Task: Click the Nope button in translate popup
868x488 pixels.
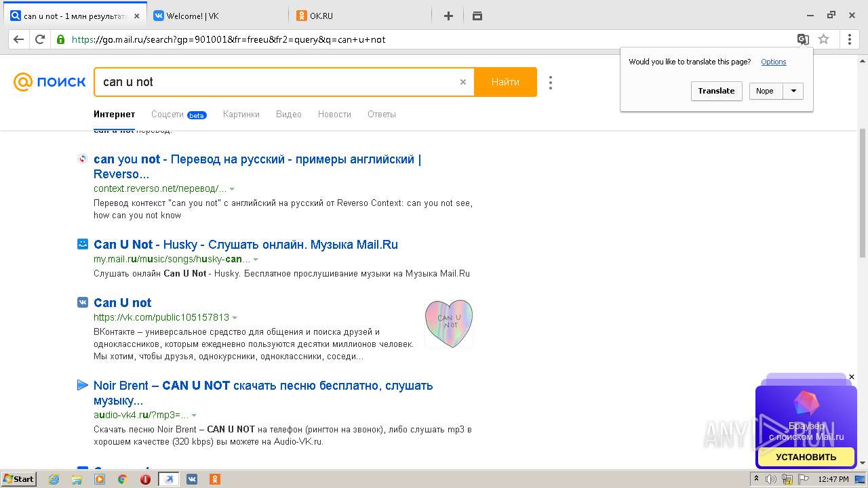Action: pyautogui.click(x=765, y=91)
